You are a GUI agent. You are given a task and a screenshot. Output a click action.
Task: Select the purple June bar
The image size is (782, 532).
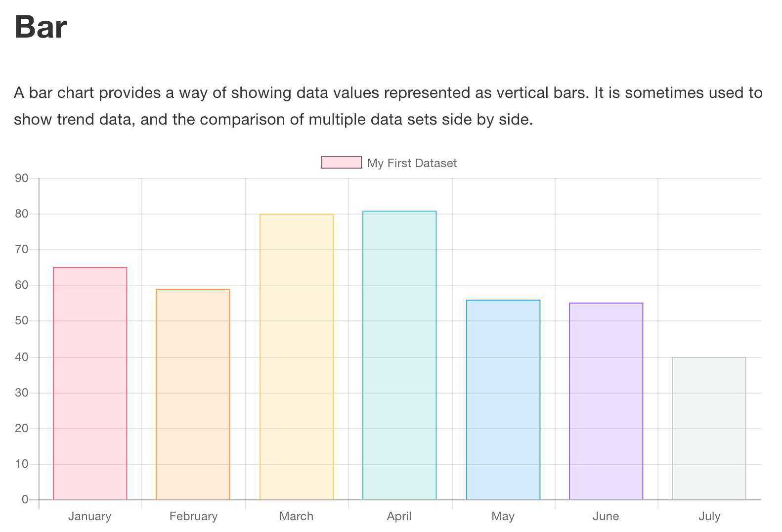[606, 401]
